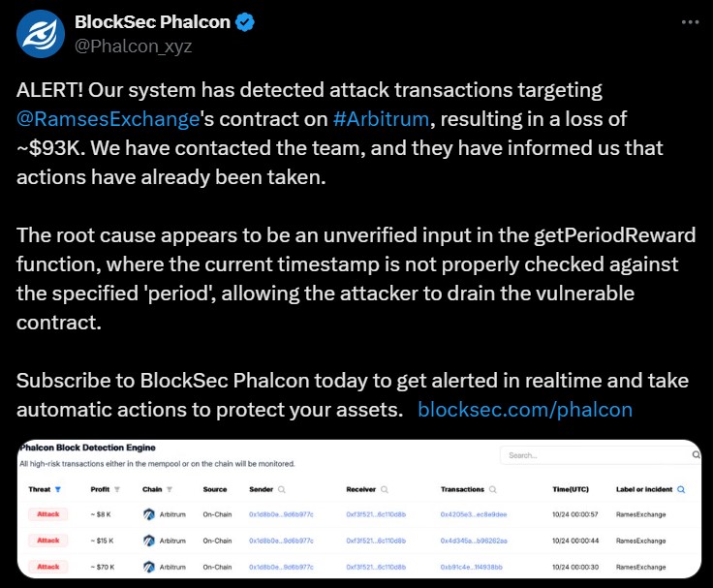Click the search magnifier icon in Search box
Image resolution: width=713 pixels, height=588 pixels.
(x=696, y=454)
